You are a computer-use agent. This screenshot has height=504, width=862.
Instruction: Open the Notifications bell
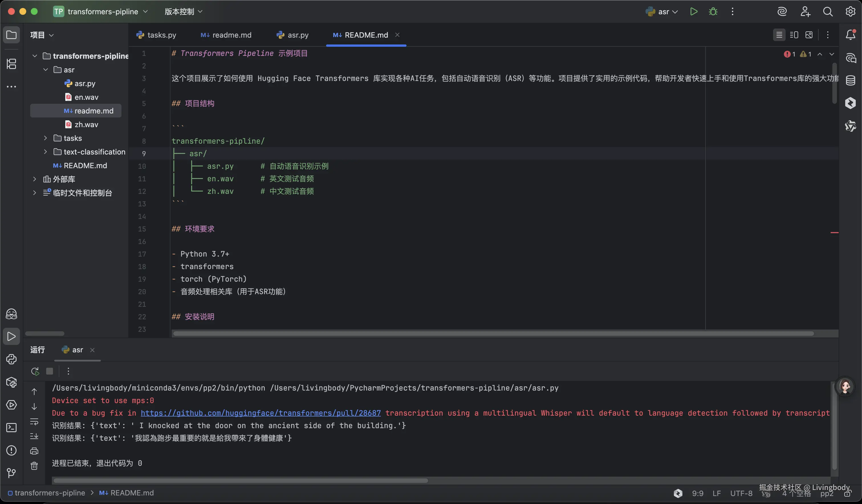(851, 34)
